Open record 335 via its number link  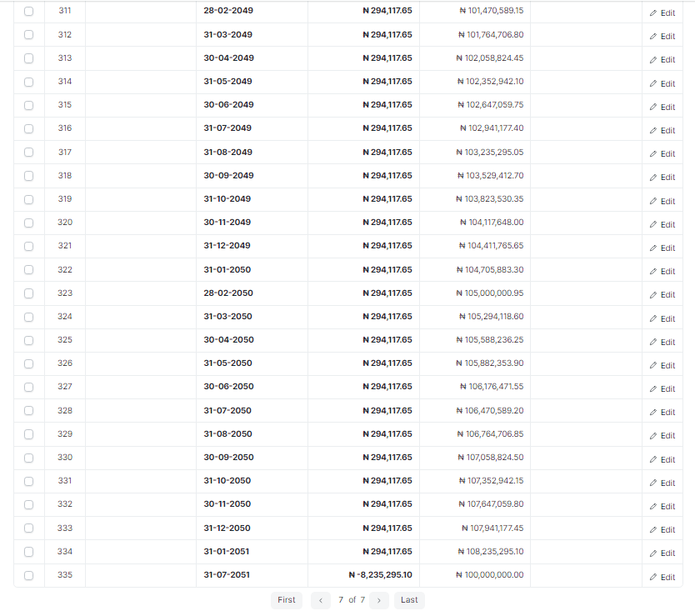click(x=64, y=575)
